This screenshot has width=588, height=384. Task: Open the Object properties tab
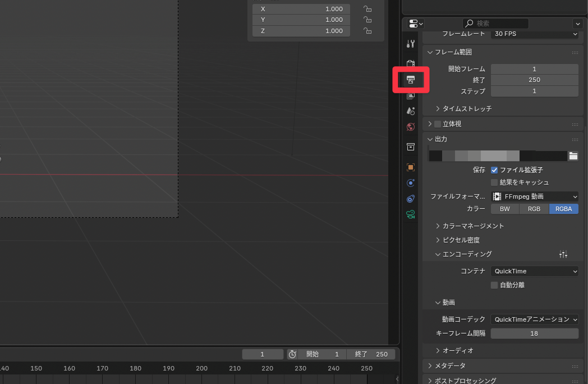click(411, 167)
